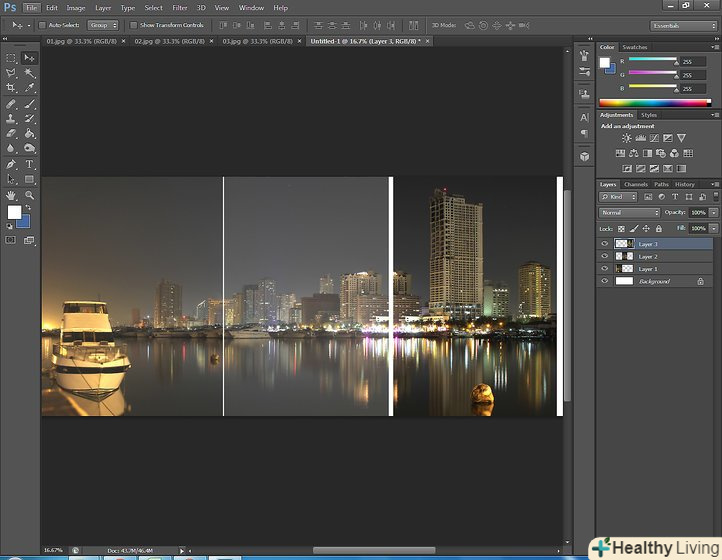Activate the Horizontal Type tool
The height and width of the screenshot is (560, 722).
tap(29, 164)
